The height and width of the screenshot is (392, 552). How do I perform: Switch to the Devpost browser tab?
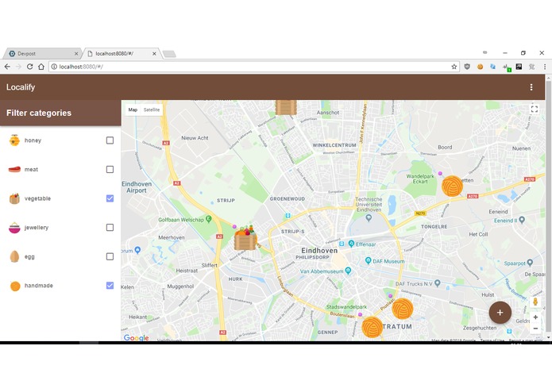[41, 53]
